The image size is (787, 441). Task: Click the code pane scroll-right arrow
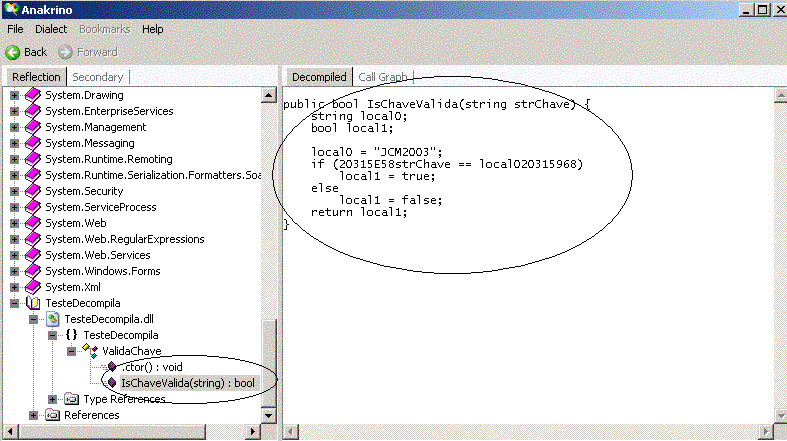click(x=765, y=431)
